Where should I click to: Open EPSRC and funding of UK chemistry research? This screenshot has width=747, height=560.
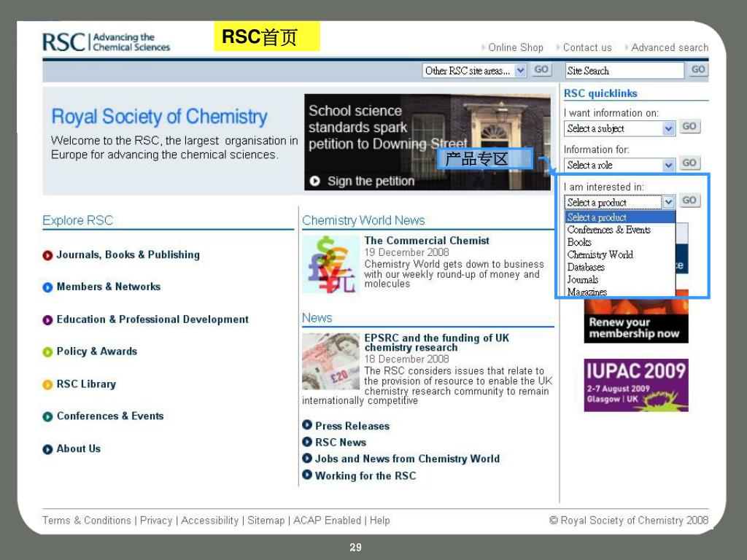pyautogui.click(x=436, y=343)
